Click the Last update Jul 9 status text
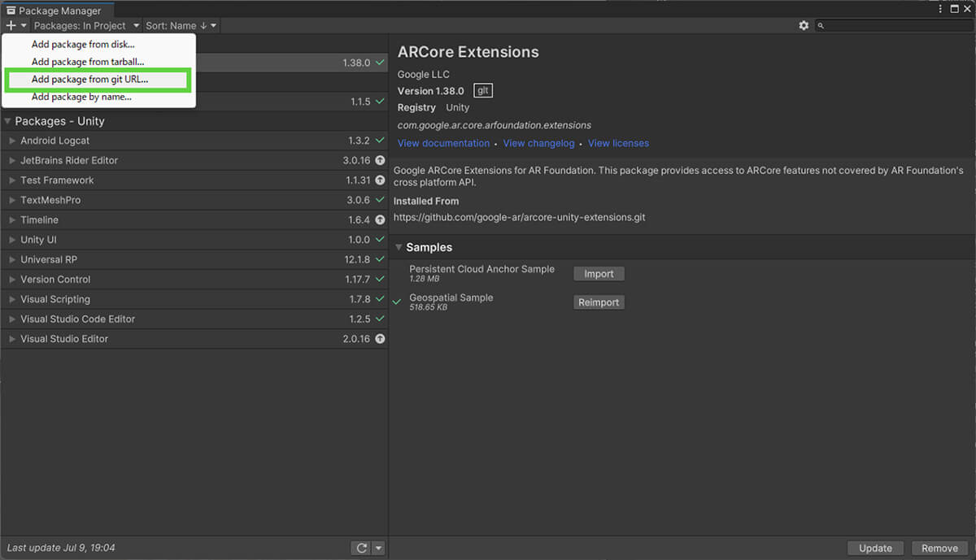 click(60, 548)
